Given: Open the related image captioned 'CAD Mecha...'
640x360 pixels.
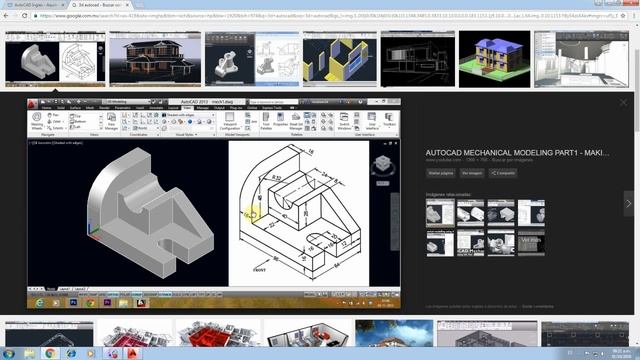Looking at the screenshot, I should coord(471,243).
